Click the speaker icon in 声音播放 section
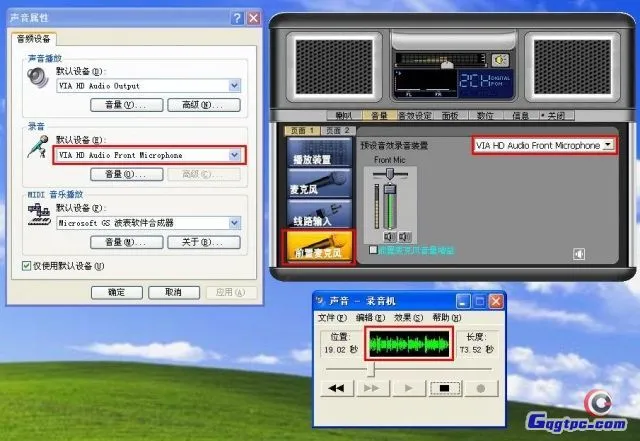Viewport: 640px width, 441px height. 38,78
